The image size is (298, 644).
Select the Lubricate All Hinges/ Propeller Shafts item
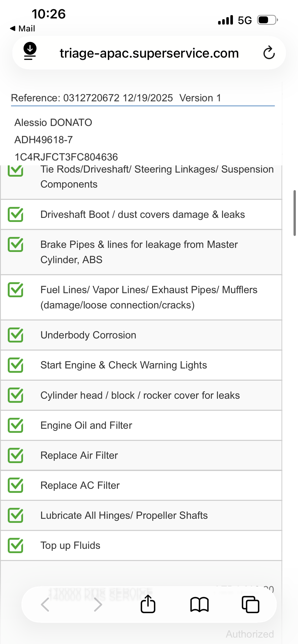pos(124,515)
